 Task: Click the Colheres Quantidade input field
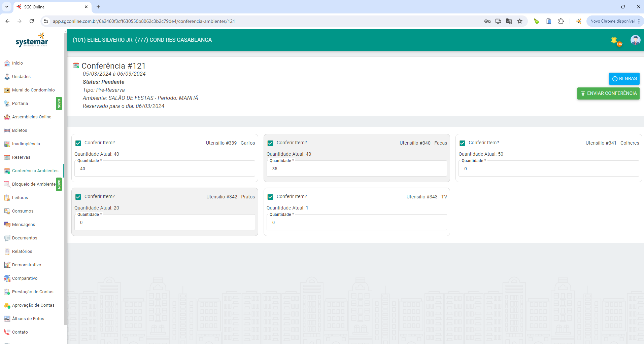(x=549, y=169)
